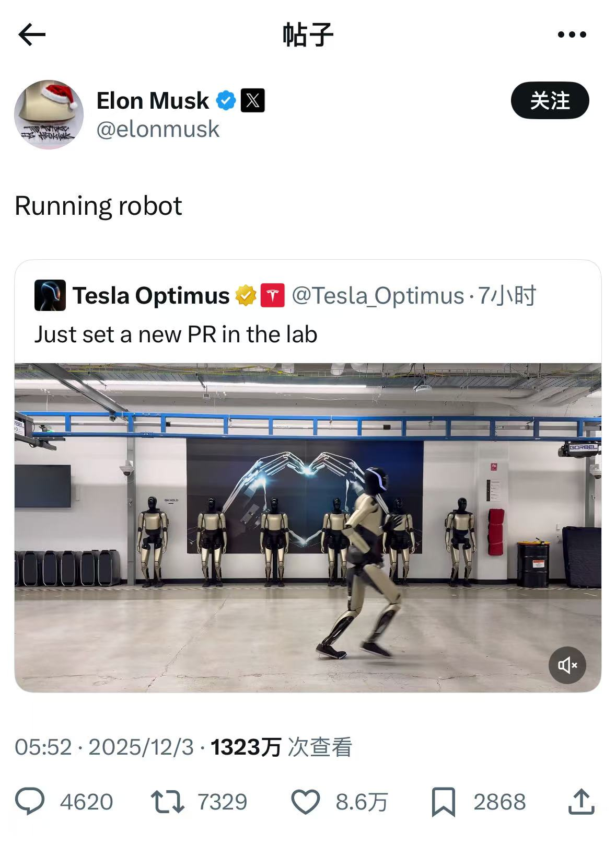Viewport: 616px width, 844px height.
Task: Open Elon Musk's Santa hat profile avatar
Action: pyautogui.click(x=49, y=114)
